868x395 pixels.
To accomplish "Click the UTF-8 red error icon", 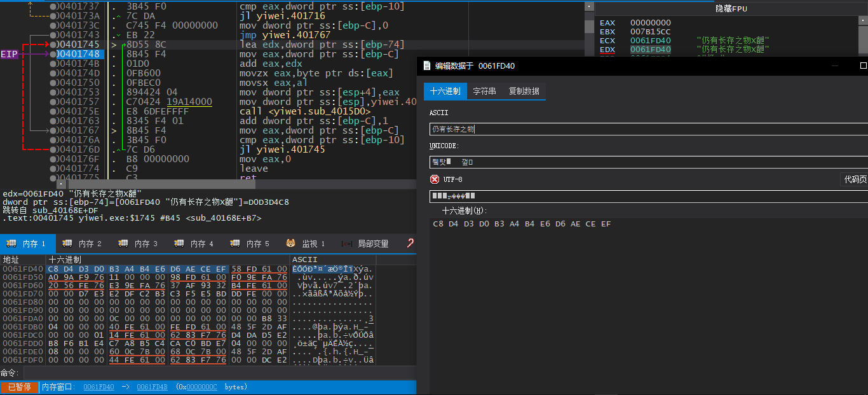I will point(435,179).
